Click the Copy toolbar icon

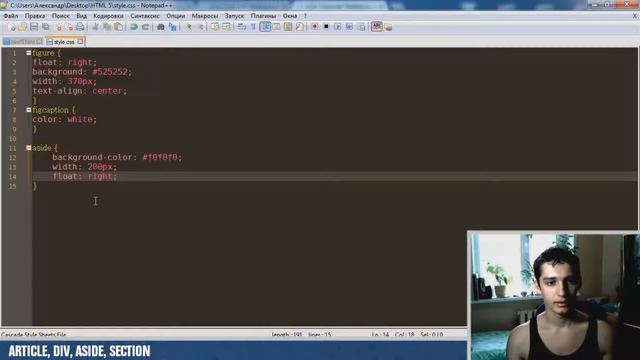107,27
